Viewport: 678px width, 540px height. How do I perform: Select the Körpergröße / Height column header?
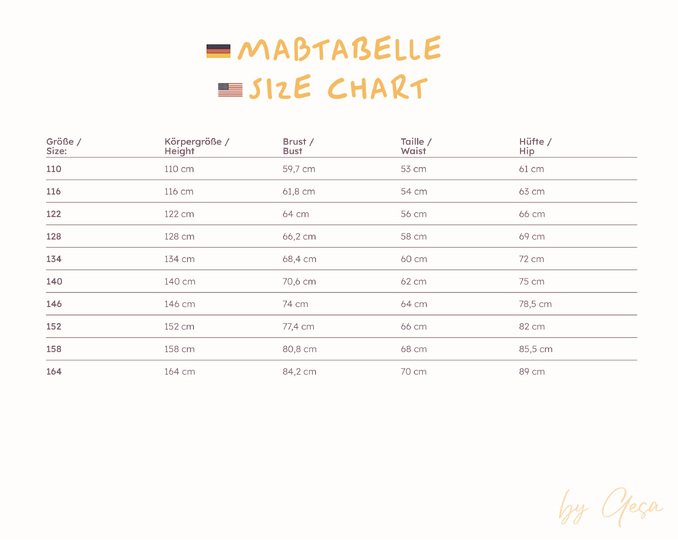(197, 146)
